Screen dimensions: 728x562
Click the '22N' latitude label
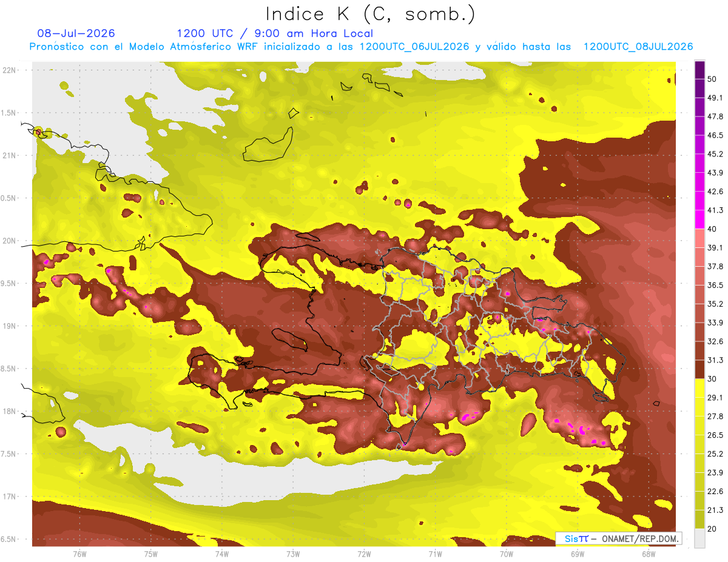point(9,70)
